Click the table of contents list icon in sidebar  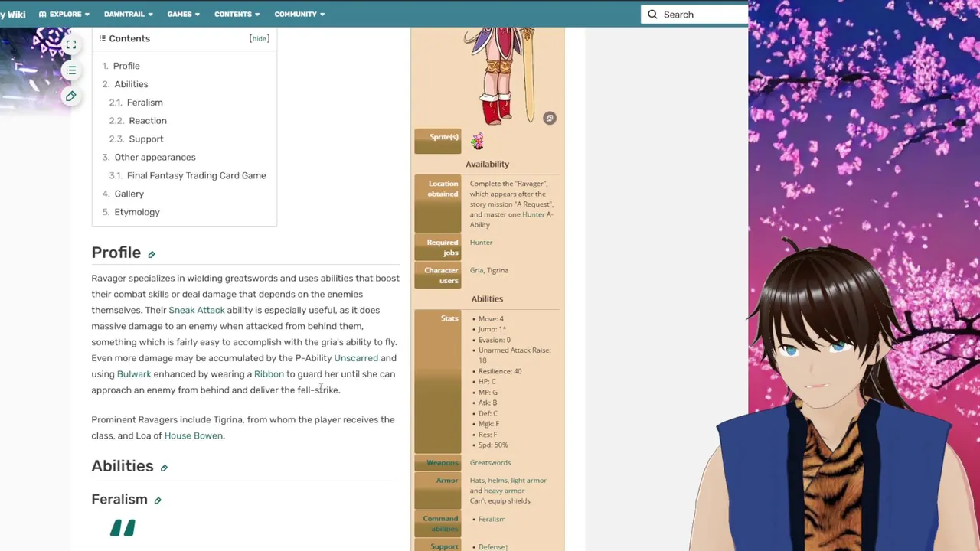pos(70,70)
